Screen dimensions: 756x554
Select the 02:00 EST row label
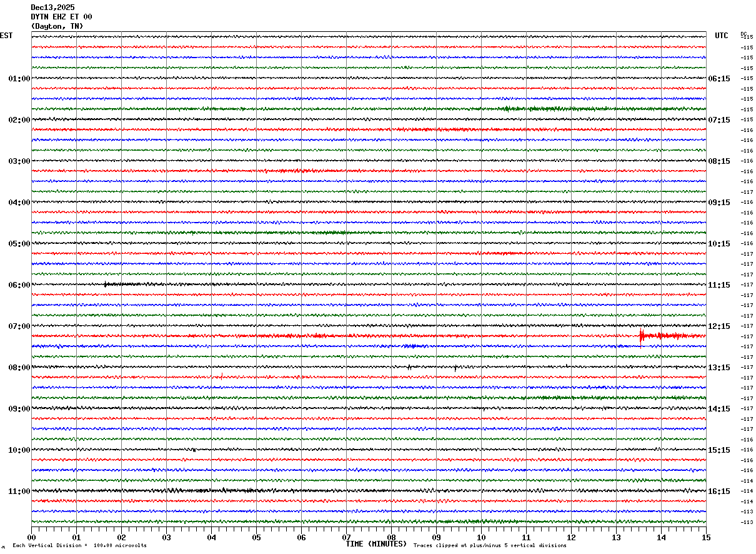pos(19,120)
